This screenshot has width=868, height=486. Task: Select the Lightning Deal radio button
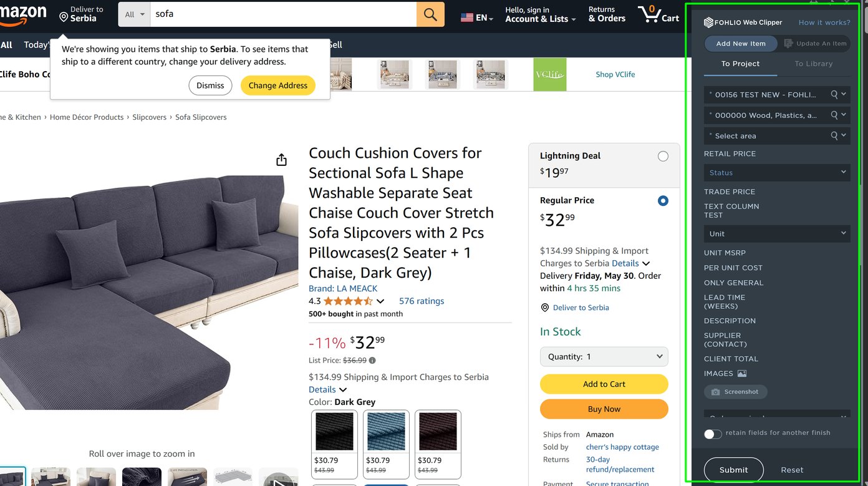(663, 157)
